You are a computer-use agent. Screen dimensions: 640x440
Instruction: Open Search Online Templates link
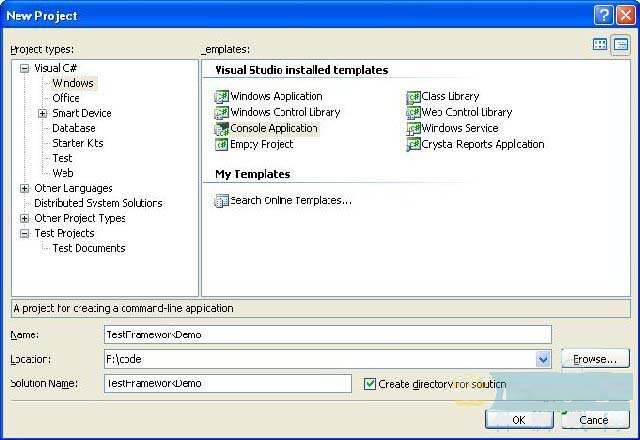(290, 201)
